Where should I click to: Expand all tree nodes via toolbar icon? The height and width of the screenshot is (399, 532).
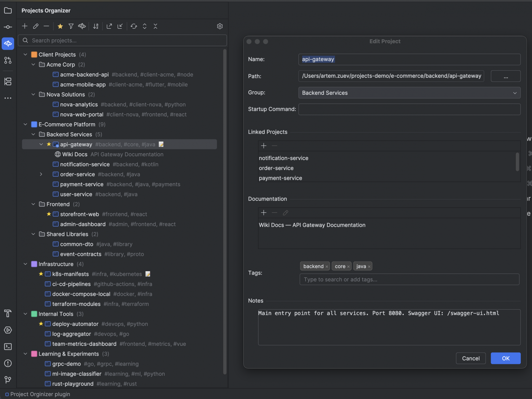(145, 26)
